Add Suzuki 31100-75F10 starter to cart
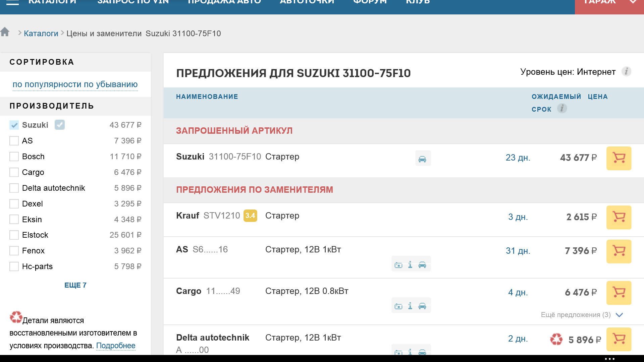 619,158
